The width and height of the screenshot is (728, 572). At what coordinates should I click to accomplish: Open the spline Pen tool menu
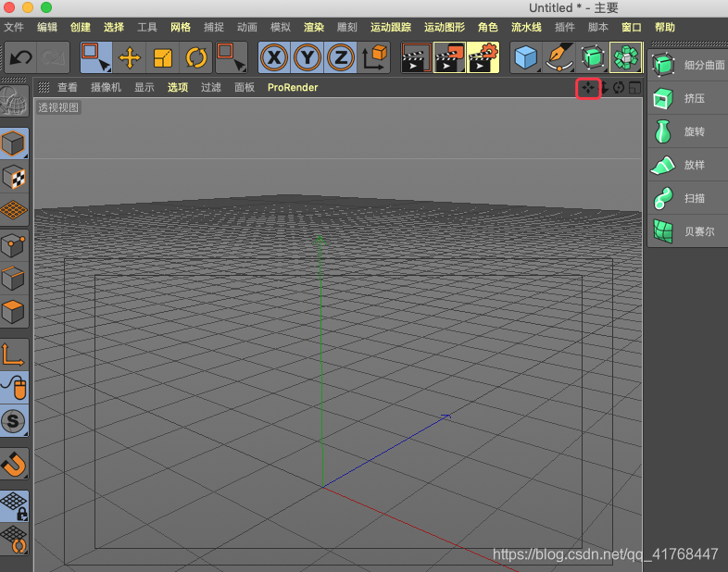(x=559, y=57)
